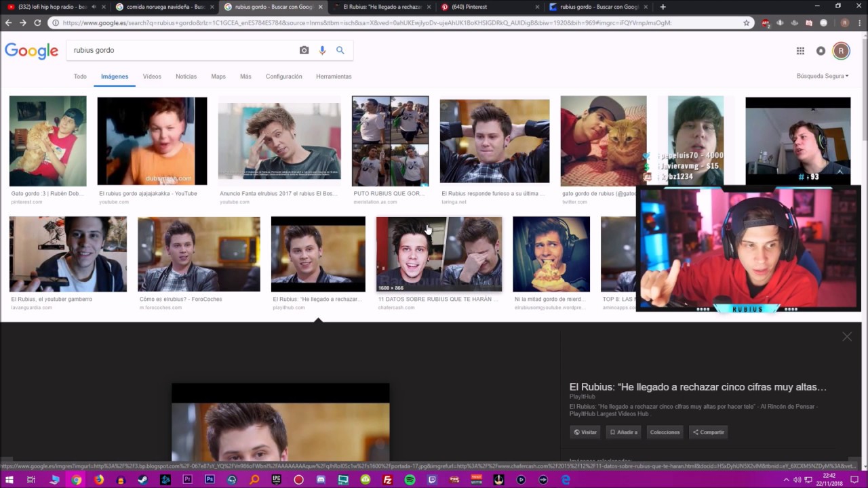
Task: Switch to Vídeos results
Action: point(152,77)
